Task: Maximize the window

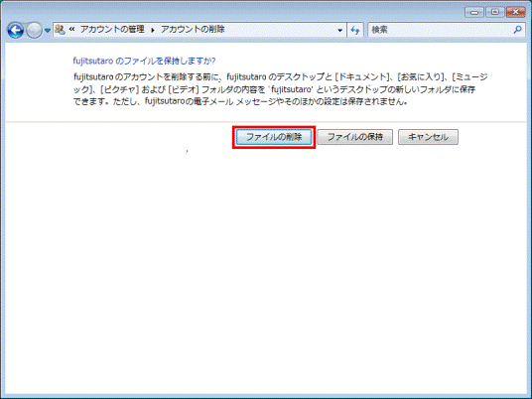Action: [495, 12]
